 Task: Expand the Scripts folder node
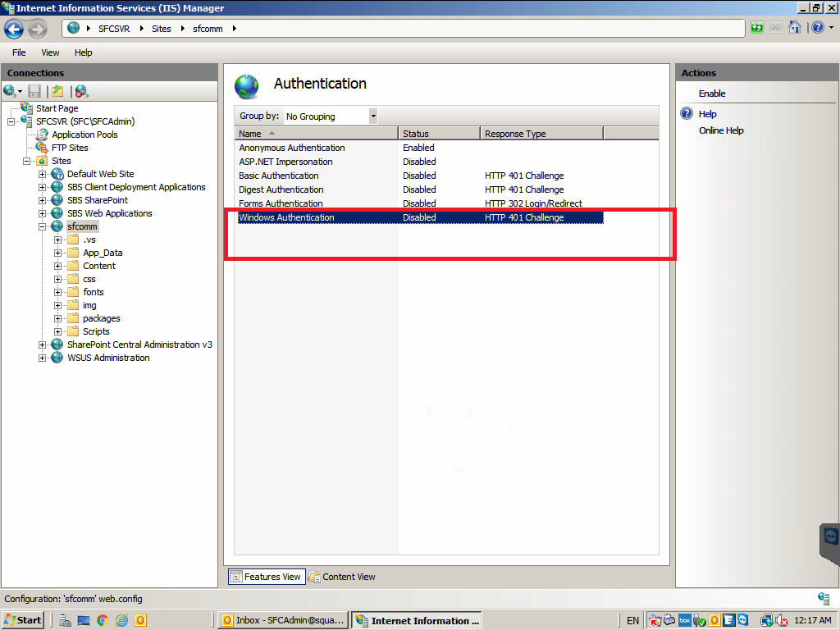[x=57, y=331]
